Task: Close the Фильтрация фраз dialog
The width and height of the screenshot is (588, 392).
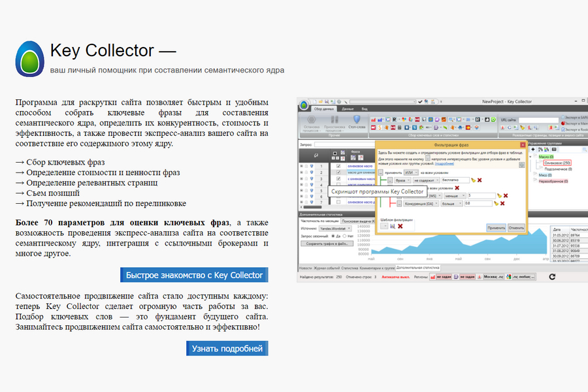Action: click(522, 144)
